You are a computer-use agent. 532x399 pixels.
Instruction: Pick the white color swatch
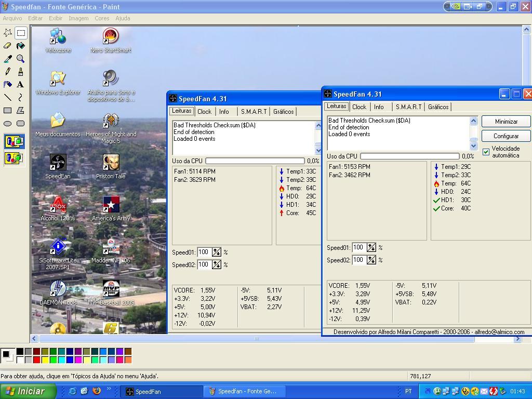[x=20, y=360]
